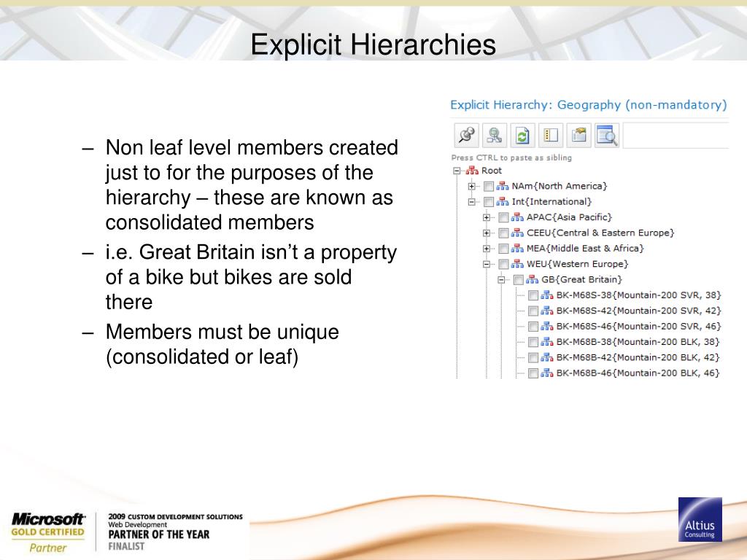Check the BK-M68S-46 member checkbox
Image resolution: width=747 pixels, height=560 pixels.
pyautogui.click(x=533, y=327)
